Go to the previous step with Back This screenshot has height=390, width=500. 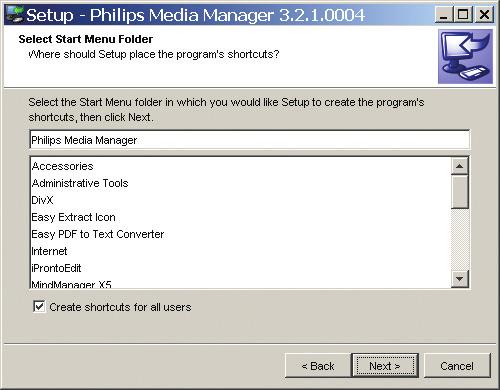pos(318,366)
